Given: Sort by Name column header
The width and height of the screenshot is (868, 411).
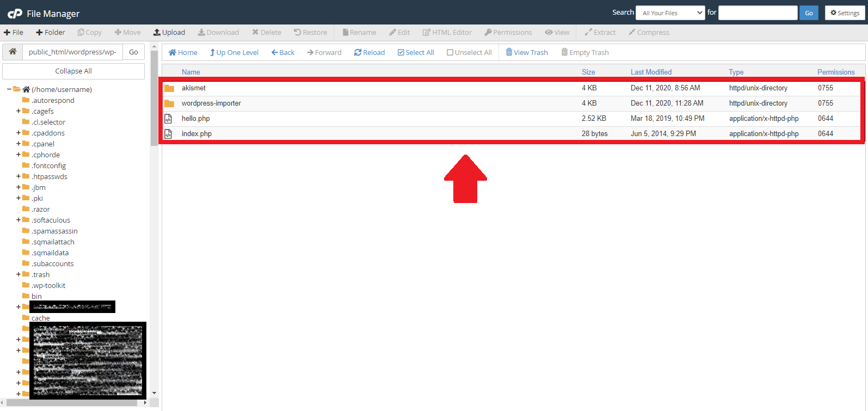Looking at the screenshot, I should tap(191, 72).
